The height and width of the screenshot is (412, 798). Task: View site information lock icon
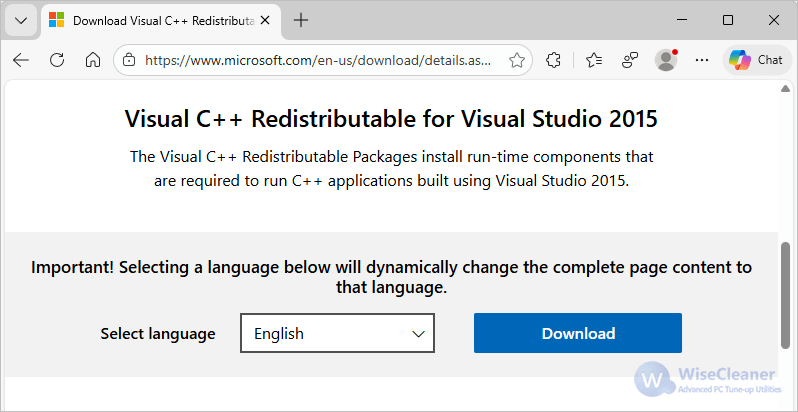[x=130, y=60]
